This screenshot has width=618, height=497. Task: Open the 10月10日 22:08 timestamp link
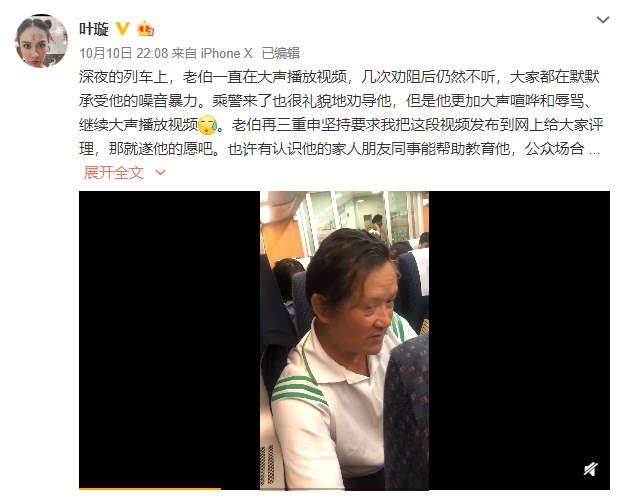[124, 53]
